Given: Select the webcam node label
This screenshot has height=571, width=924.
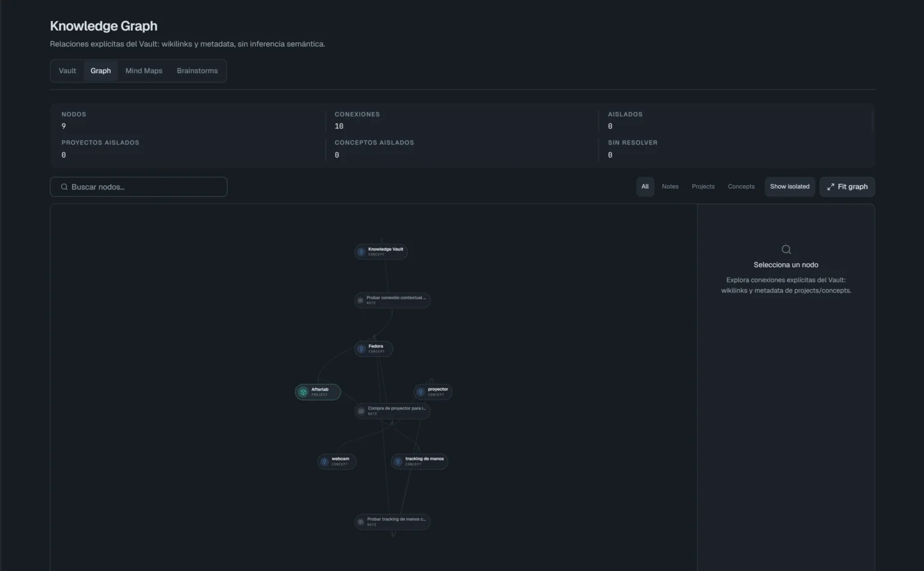Looking at the screenshot, I should 340,459.
